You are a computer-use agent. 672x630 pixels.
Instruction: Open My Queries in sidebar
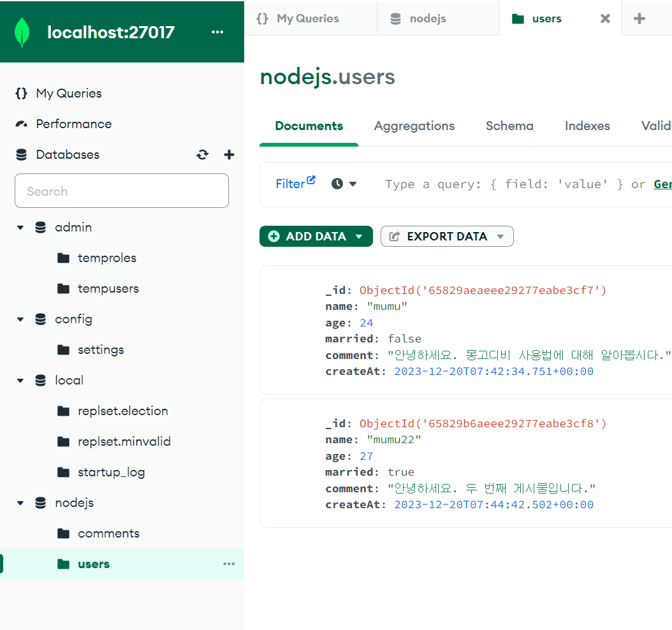(69, 94)
